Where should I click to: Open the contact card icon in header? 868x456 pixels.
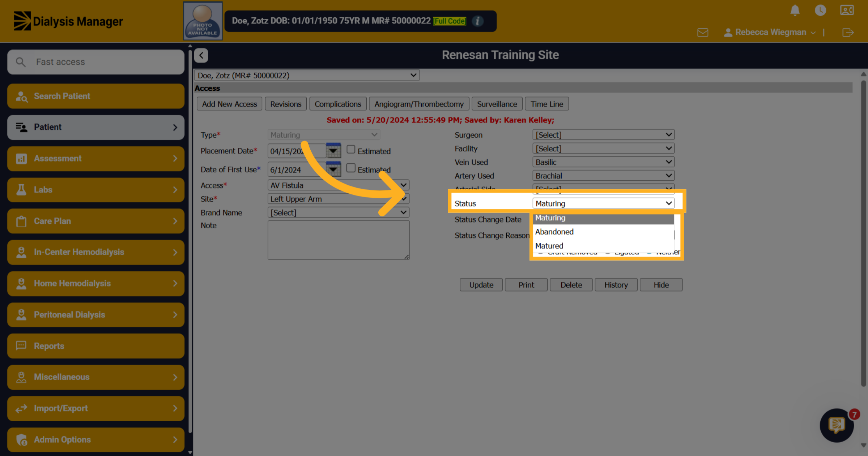click(x=847, y=10)
